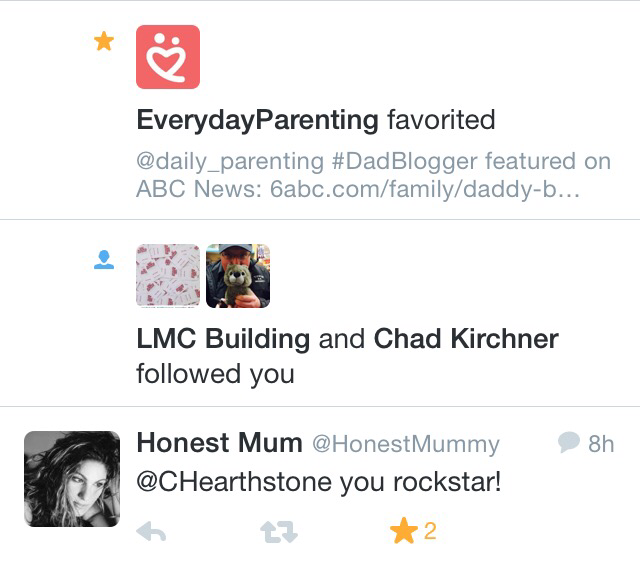Open EverydayParenting's heart logo avatar

pyautogui.click(x=168, y=57)
